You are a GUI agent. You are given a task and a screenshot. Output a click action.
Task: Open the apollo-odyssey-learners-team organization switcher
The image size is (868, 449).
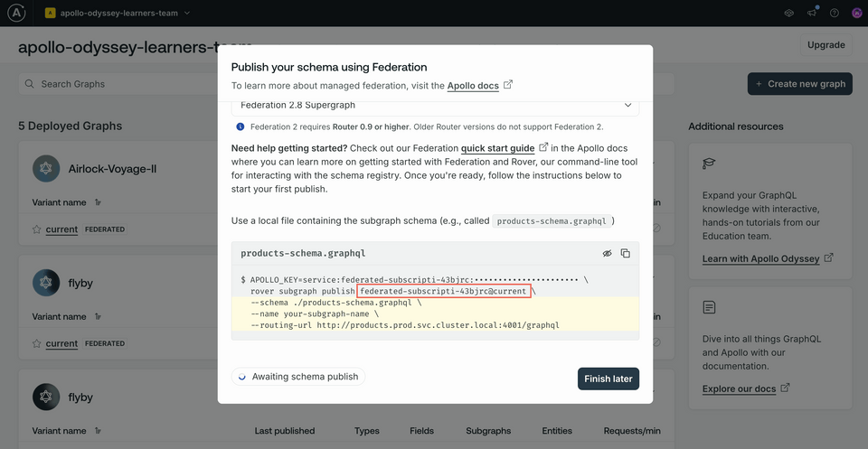(x=118, y=13)
